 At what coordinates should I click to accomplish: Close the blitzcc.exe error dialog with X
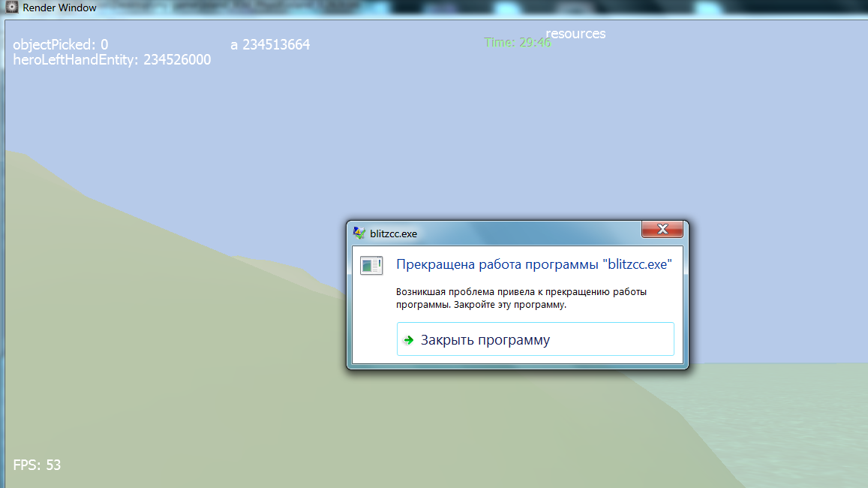[x=662, y=230]
